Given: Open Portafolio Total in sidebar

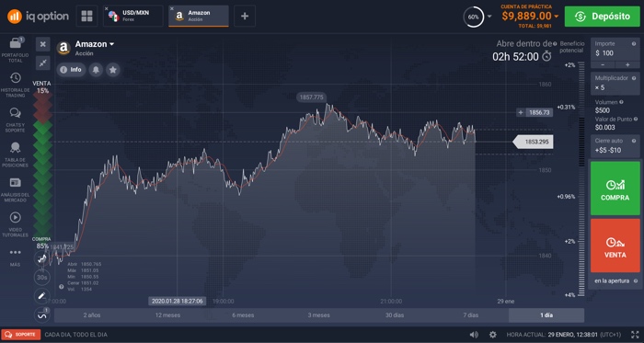Looking at the screenshot, I should [16, 50].
